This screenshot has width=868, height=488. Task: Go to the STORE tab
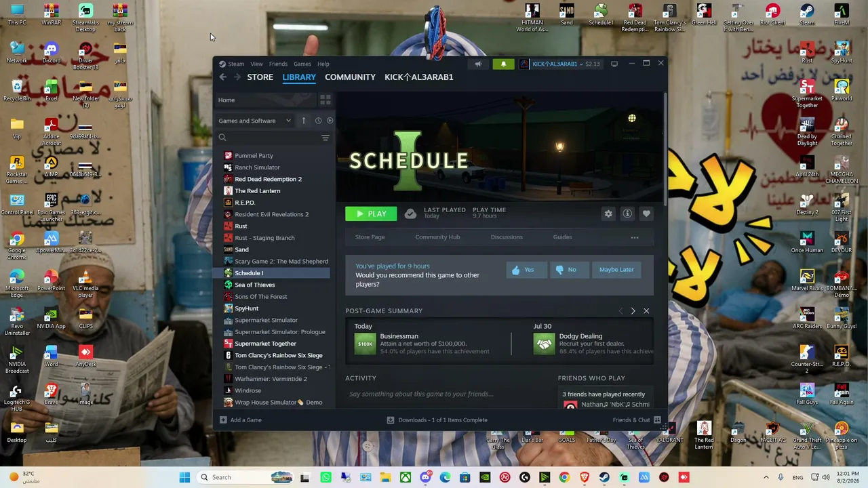[x=260, y=77]
